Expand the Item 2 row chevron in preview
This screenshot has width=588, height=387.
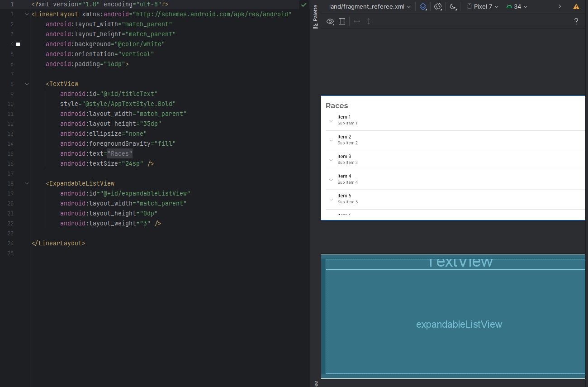pos(331,140)
